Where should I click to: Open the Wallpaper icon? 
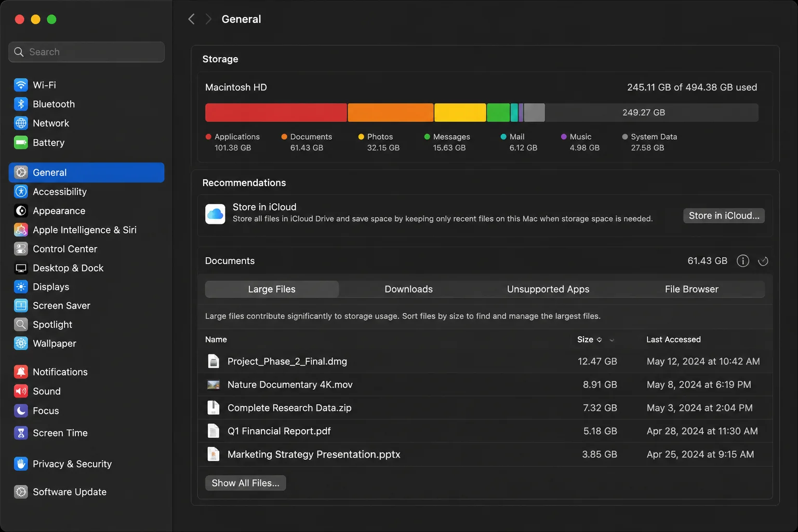21,343
